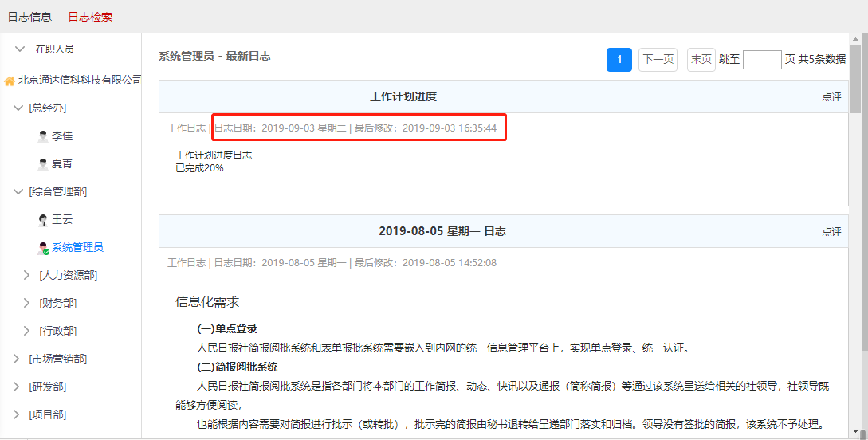This screenshot has width=868, height=440.
Task: Expand the [人力资源部] department node
Action: point(29,276)
